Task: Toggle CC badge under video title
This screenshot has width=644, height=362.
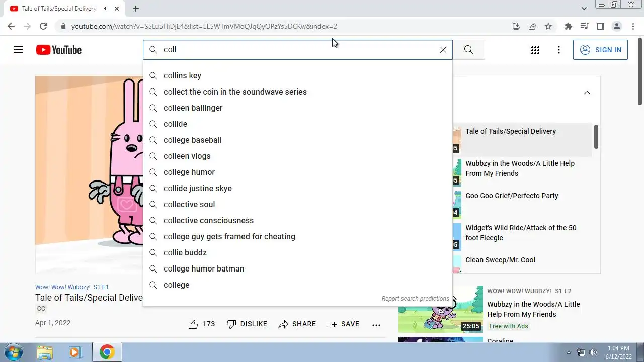Action: pyautogui.click(x=41, y=309)
